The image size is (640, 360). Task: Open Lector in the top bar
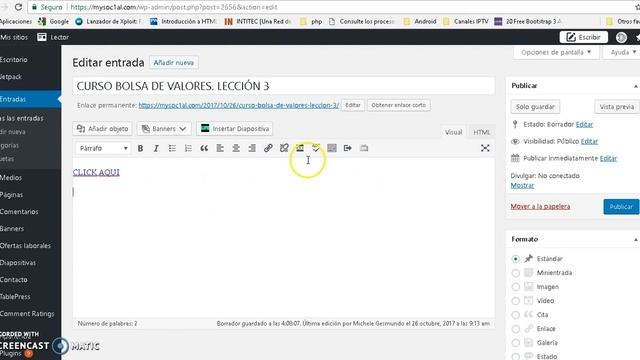click(53, 37)
